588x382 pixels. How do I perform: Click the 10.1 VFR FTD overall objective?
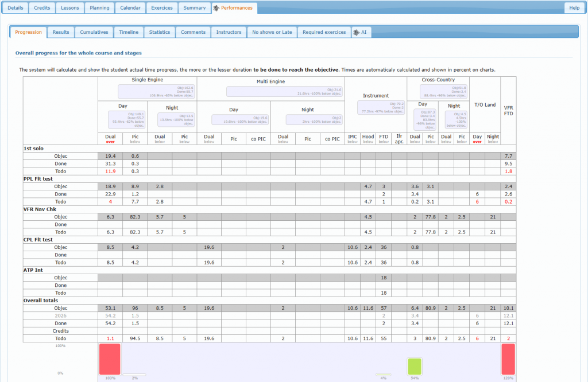(509, 308)
